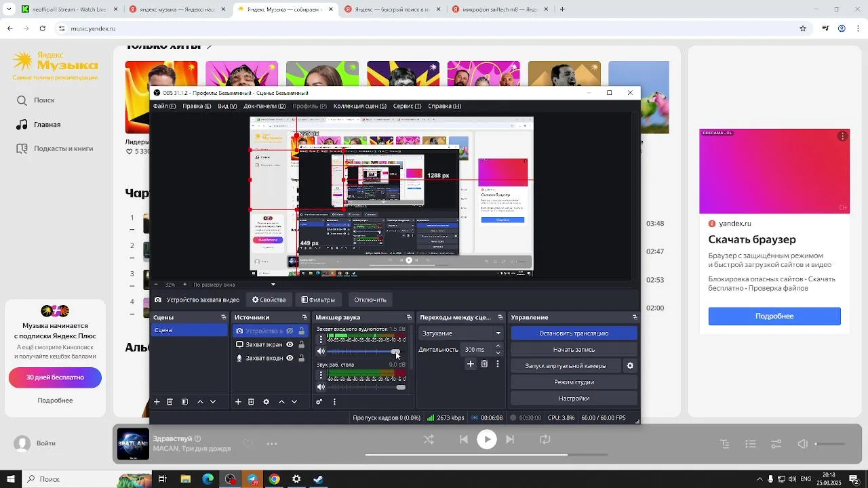
Task: Open the Коллекция сцен menu in OBS
Action: point(360,106)
